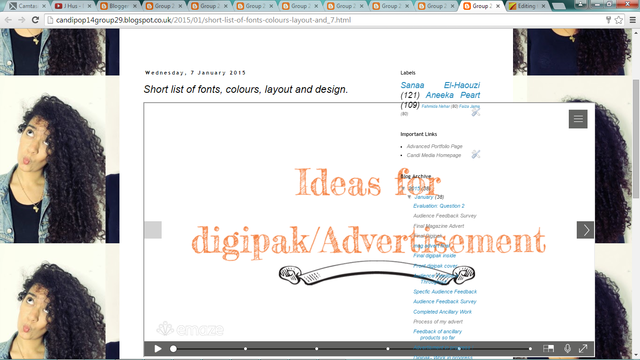Switch to the Camtasia tab
The height and width of the screenshot is (360, 640).
(27, 6)
